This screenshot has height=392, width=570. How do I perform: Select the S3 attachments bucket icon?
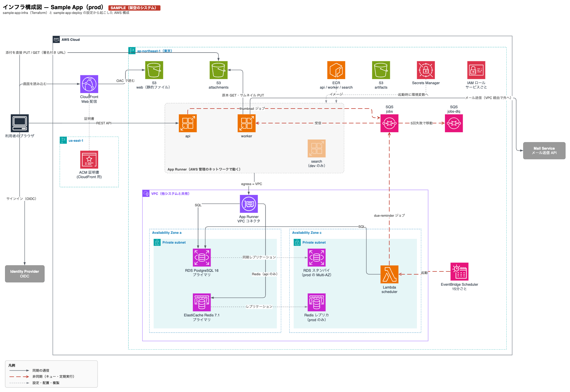click(x=218, y=70)
